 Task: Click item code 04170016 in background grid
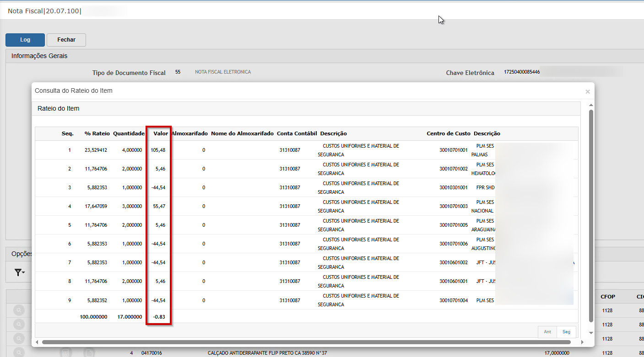point(152,353)
